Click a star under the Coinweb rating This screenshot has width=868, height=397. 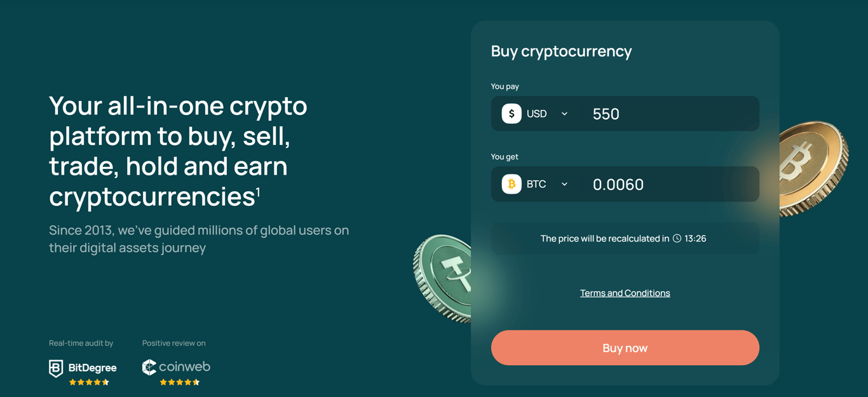(x=180, y=381)
